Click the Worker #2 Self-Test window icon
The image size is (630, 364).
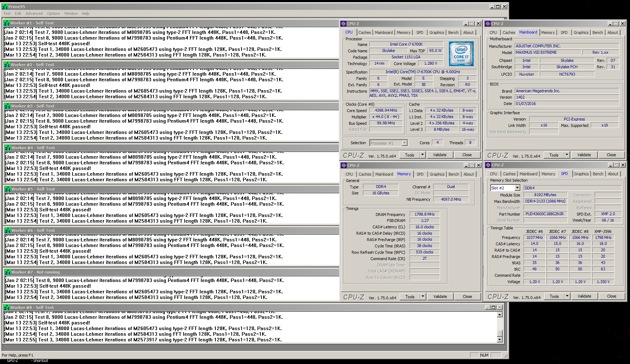pyautogui.click(x=7, y=65)
